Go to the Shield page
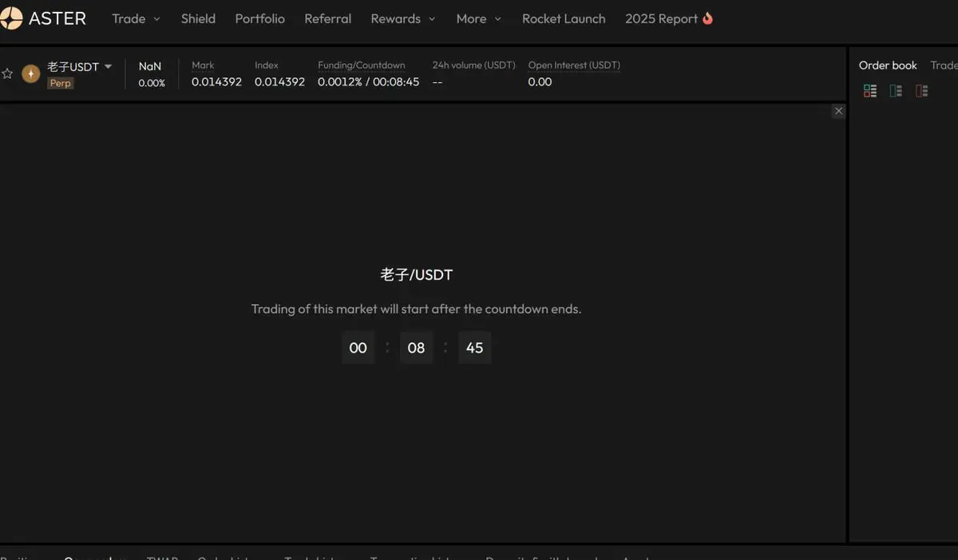958x560 pixels. click(x=198, y=18)
